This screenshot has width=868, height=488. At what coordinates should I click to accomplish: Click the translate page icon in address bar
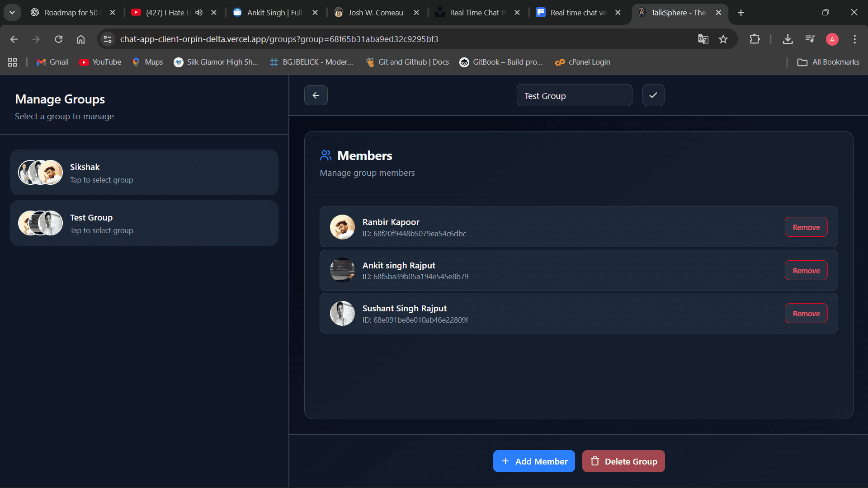click(703, 39)
